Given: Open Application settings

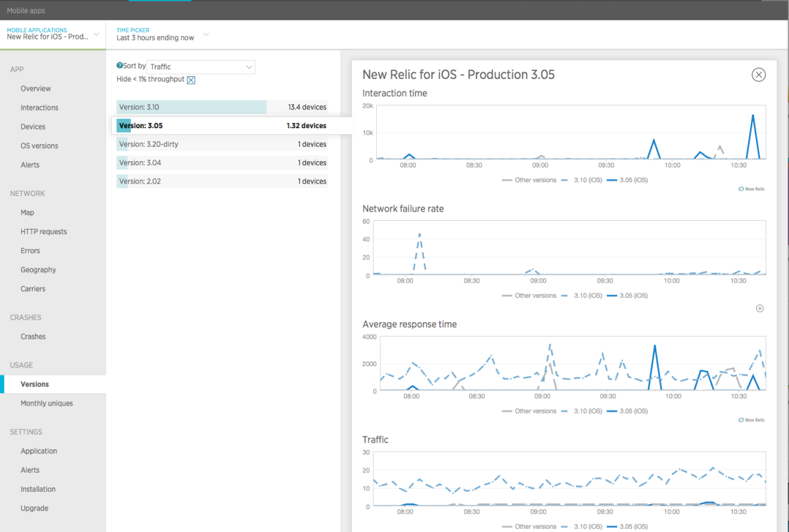Looking at the screenshot, I should (x=39, y=451).
